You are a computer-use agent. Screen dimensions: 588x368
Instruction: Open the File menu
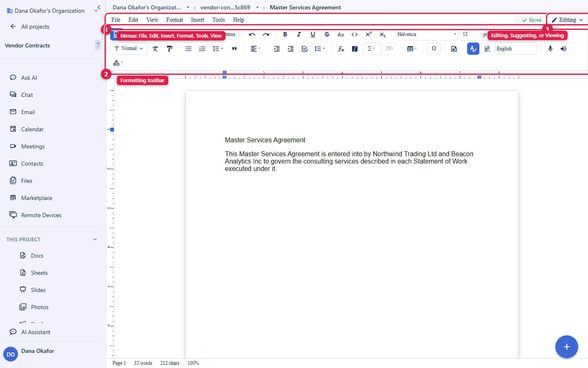(116, 20)
